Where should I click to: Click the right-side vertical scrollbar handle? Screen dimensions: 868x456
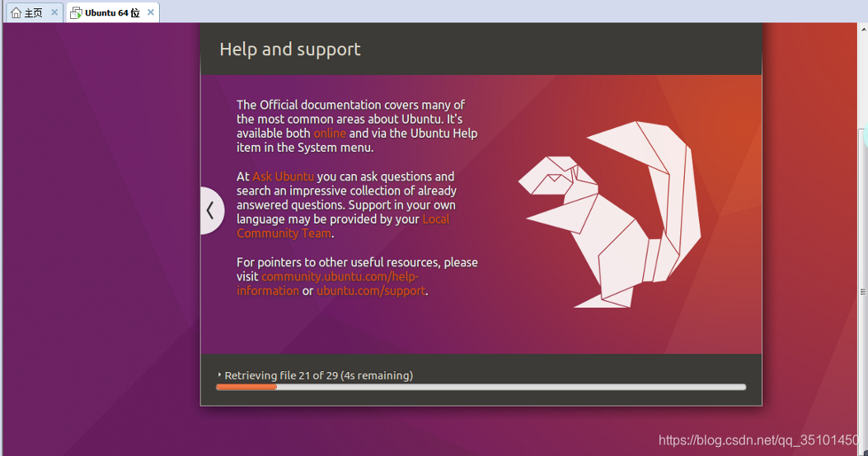coord(863,292)
